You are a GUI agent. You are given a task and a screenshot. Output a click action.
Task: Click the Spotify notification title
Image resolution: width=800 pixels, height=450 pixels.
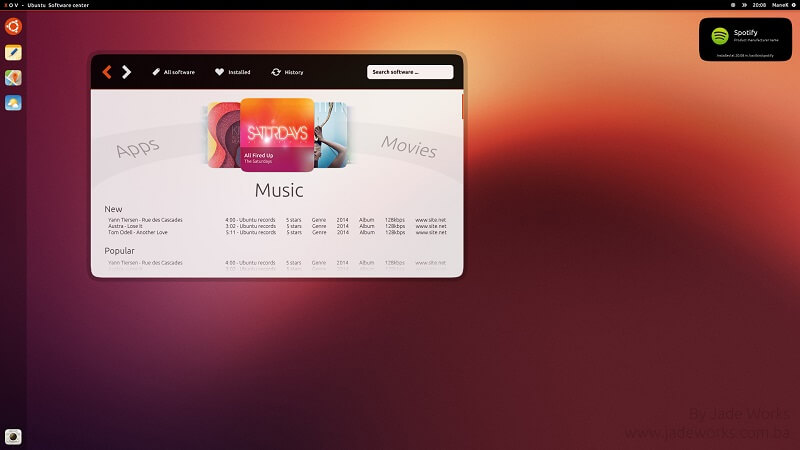(745, 32)
